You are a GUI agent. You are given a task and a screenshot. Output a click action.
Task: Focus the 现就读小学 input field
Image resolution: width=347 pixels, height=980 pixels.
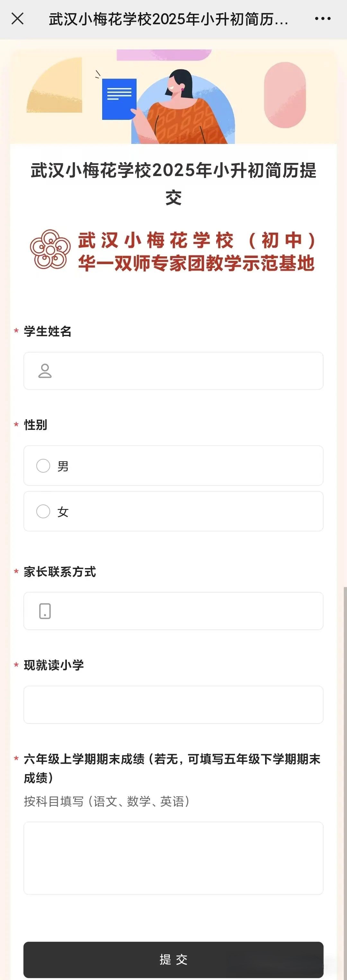[x=173, y=705]
